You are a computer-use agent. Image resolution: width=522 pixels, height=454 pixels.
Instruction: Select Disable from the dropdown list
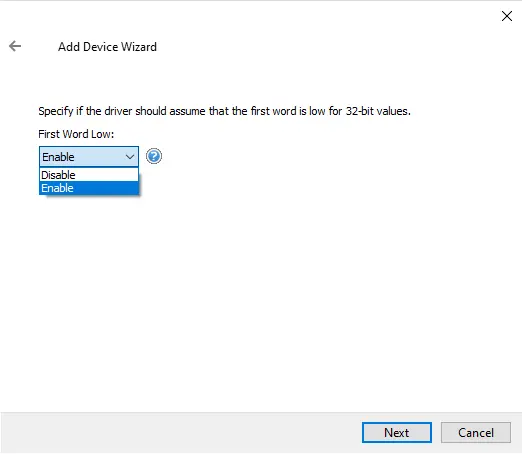(x=89, y=175)
